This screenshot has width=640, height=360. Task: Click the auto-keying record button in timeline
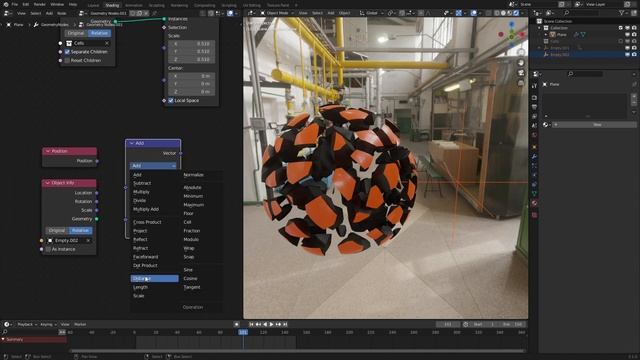tap(236, 324)
